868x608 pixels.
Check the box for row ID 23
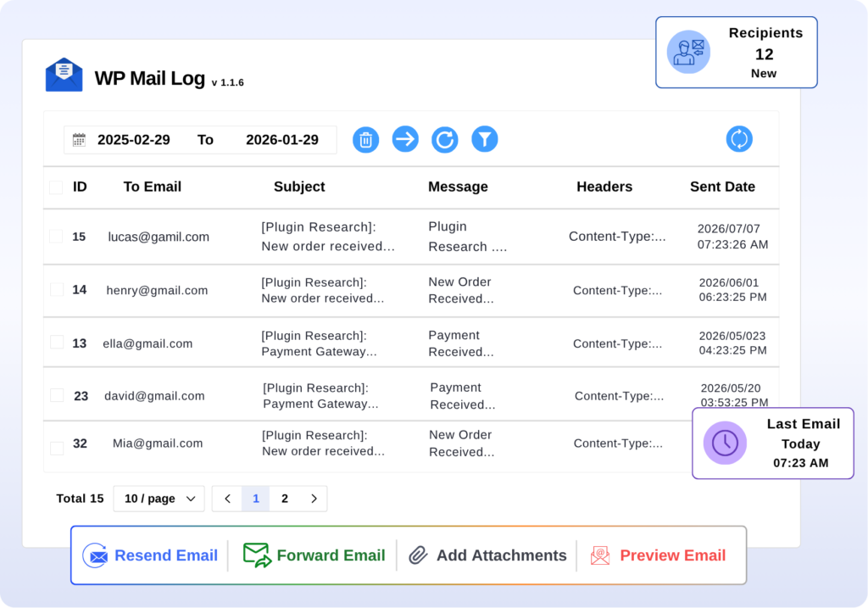tap(57, 395)
